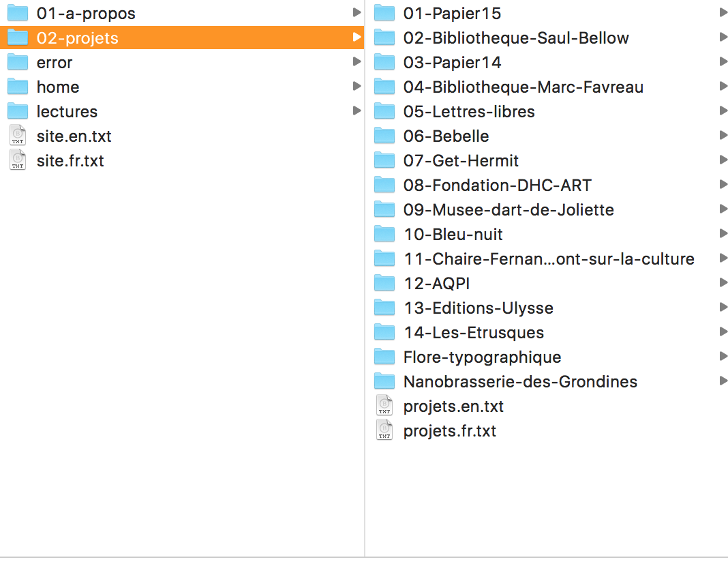
Task: Click the 14-Les-Etrusques folder icon
Action: [x=384, y=333]
